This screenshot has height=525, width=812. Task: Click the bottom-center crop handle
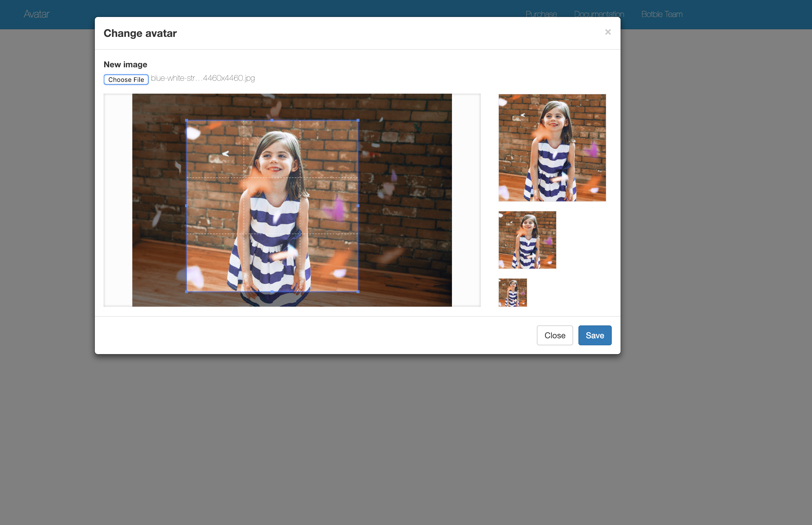coord(272,292)
